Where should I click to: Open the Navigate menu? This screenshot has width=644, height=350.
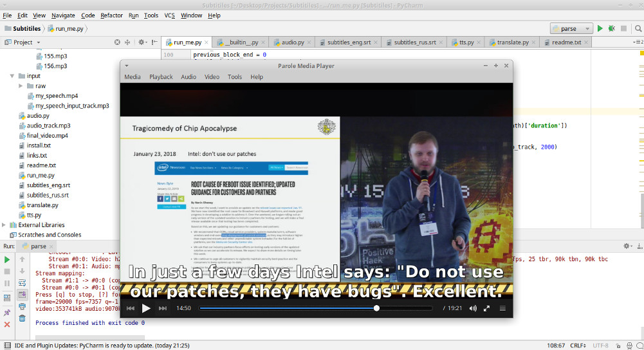tap(63, 15)
